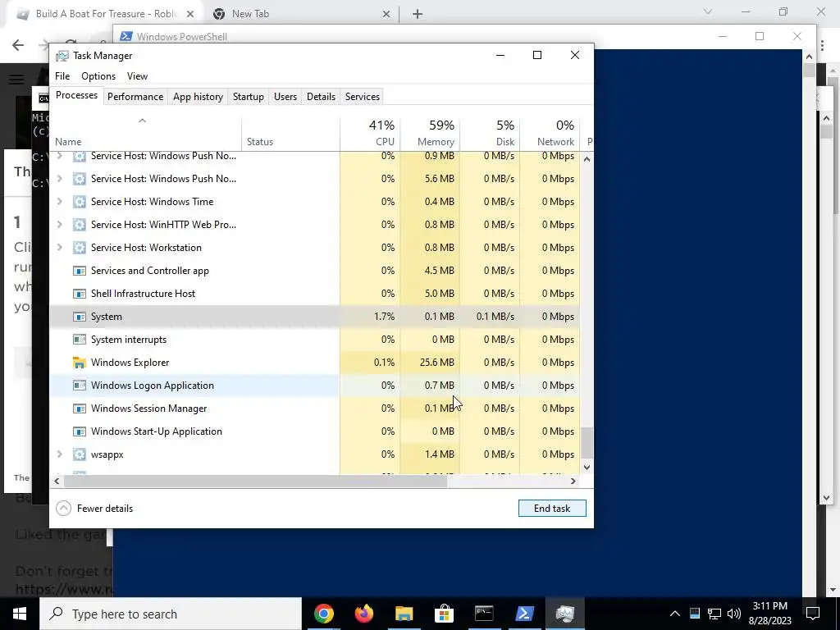Collapse to Fewer details view
This screenshot has width=840, height=630.
[x=94, y=509]
